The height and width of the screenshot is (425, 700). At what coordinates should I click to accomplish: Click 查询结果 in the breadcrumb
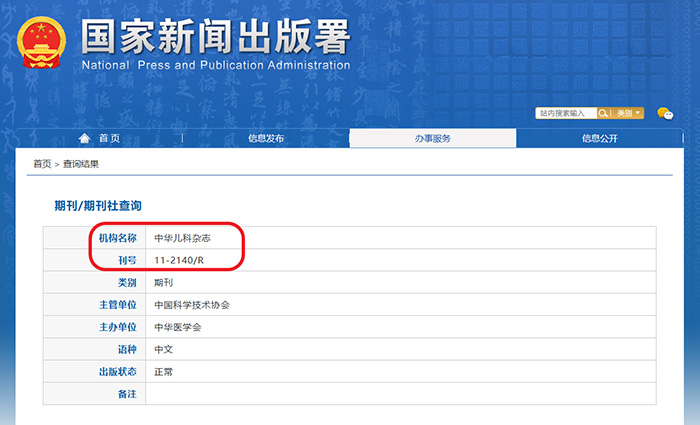click(81, 164)
